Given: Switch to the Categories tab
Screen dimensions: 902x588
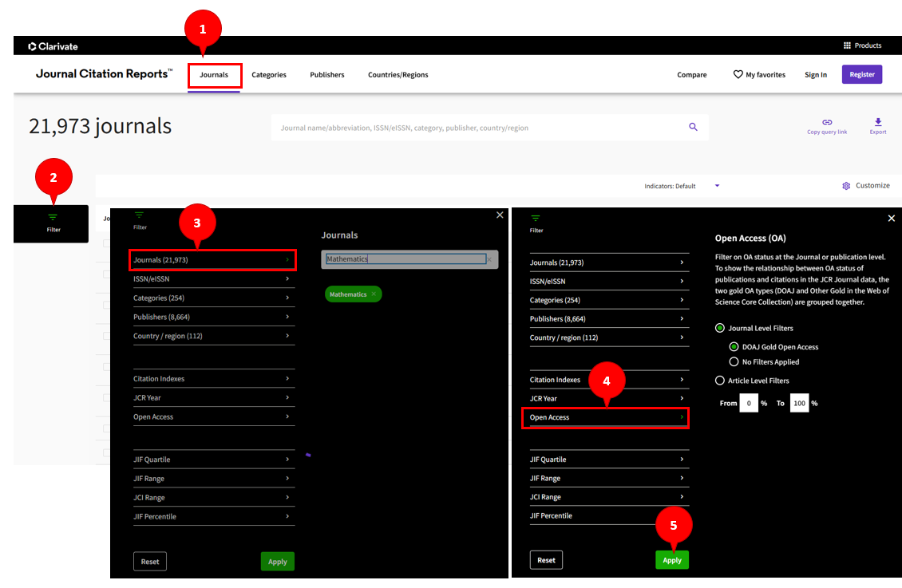Looking at the screenshot, I should point(269,75).
